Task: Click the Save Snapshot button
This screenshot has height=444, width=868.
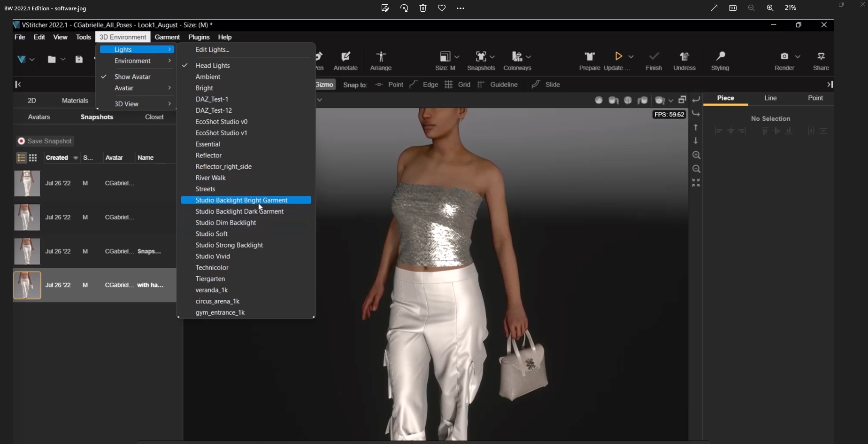Action: [45, 141]
